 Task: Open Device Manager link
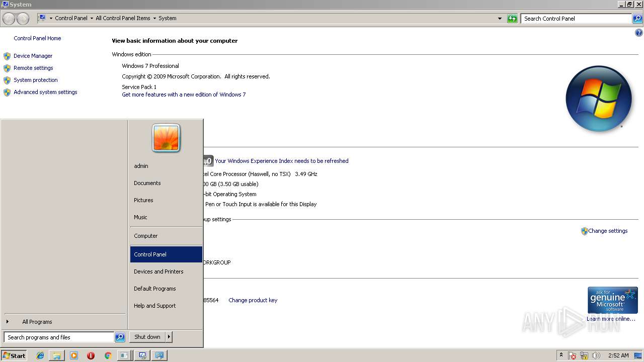tap(33, 56)
